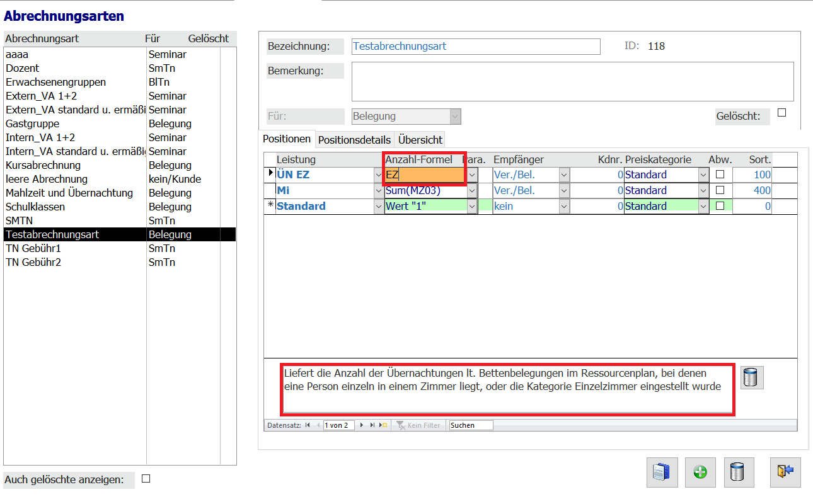This screenshot has width=813, height=504.
Task: Click the copy/duplicate Abrechnungsart icon
Action: 662,472
